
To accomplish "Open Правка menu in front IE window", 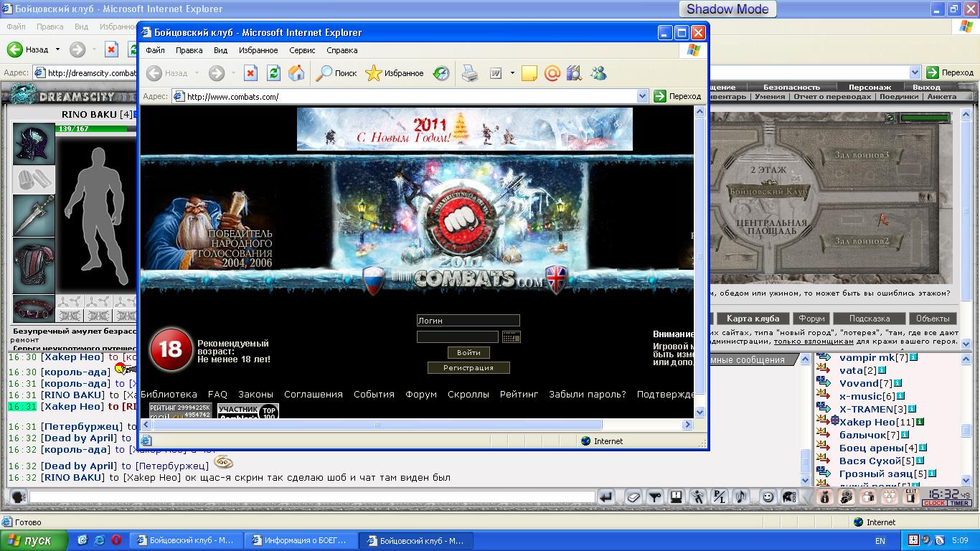I will click(x=189, y=50).
